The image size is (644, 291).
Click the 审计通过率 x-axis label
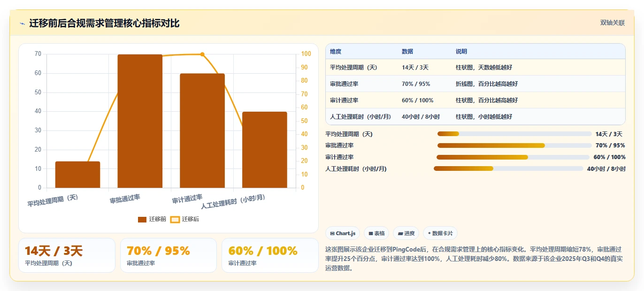click(187, 199)
